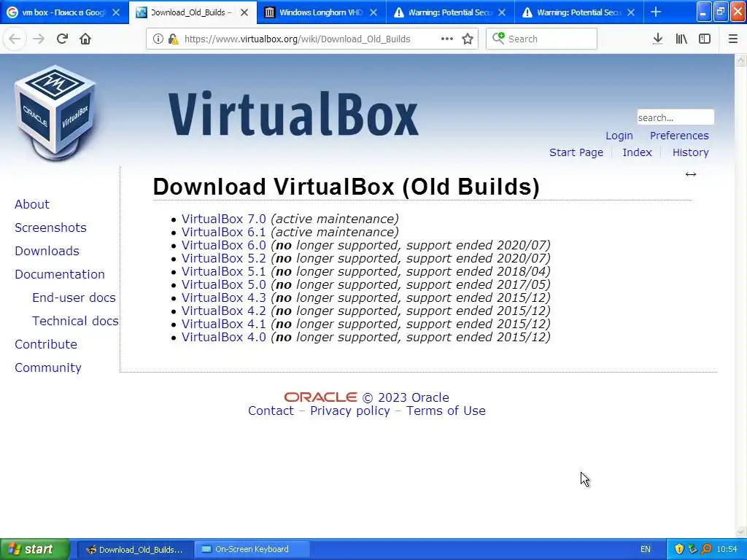The width and height of the screenshot is (747, 560).
Task: Open the VirtualBox 4.1 builds link
Action: [223, 324]
